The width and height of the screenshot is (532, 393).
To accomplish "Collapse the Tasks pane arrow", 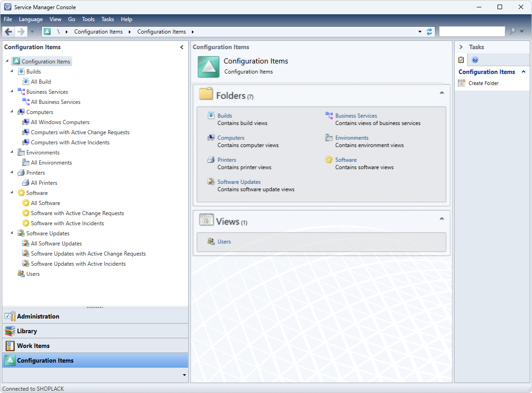I will 461,47.
